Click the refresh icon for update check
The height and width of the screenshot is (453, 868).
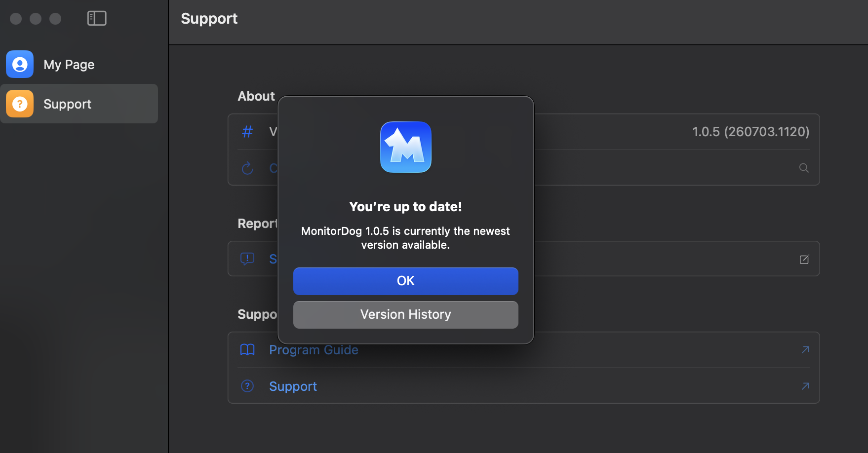(x=247, y=168)
